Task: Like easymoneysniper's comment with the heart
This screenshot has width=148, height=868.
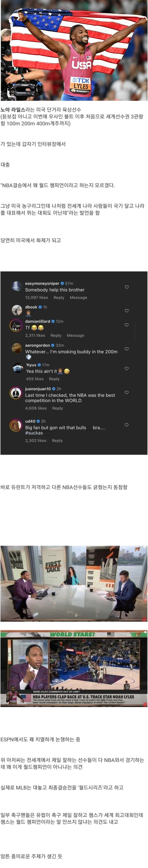Action: pos(127,287)
